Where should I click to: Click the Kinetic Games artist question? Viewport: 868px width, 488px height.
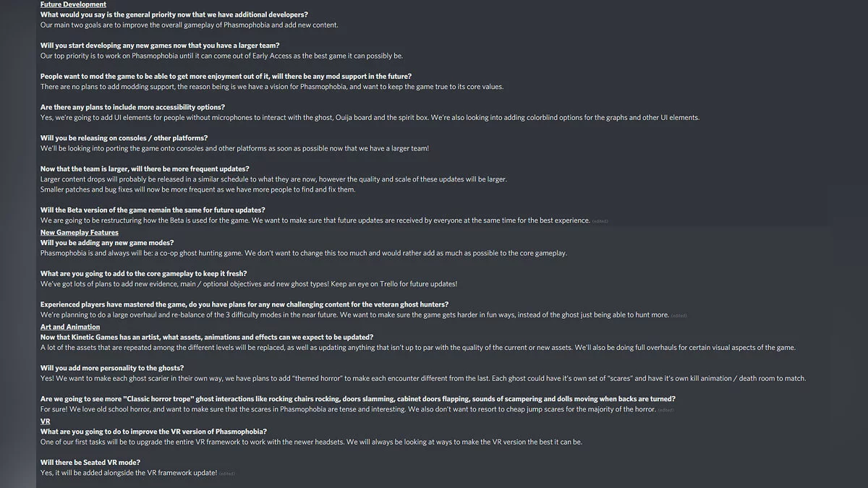click(207, 338)
